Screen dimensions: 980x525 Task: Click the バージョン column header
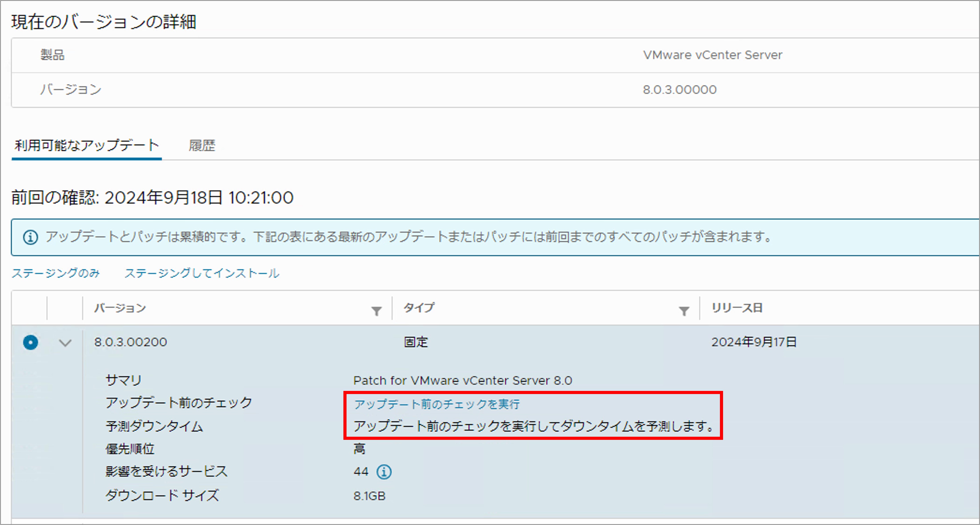coord(120,308)
